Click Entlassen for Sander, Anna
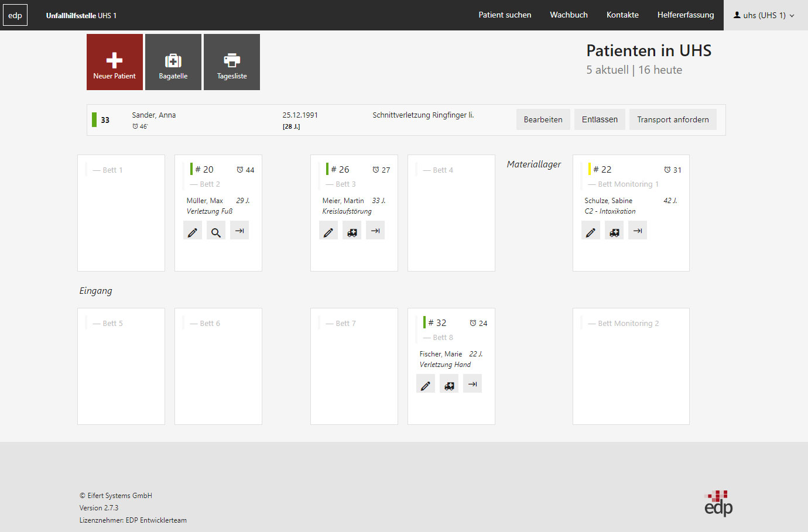 [x=600, y=119]
